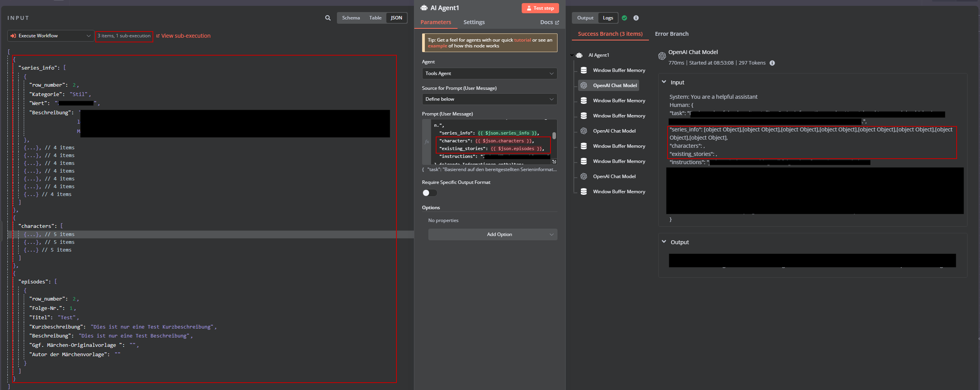Toggle Require Specific Output Format switch
The height and width of the screenshot is (390, 980).
[x=430, y=193]
